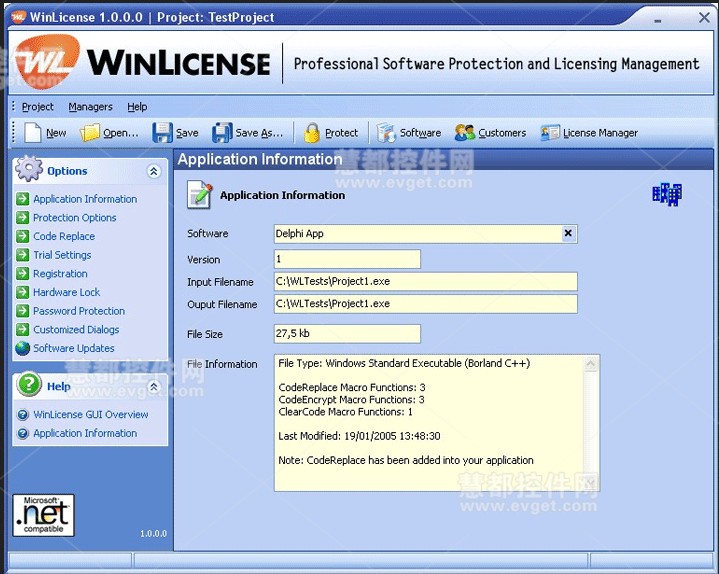Open WinLicense GUI Overview help topic

pyautogui.click(x=91, y=414)
